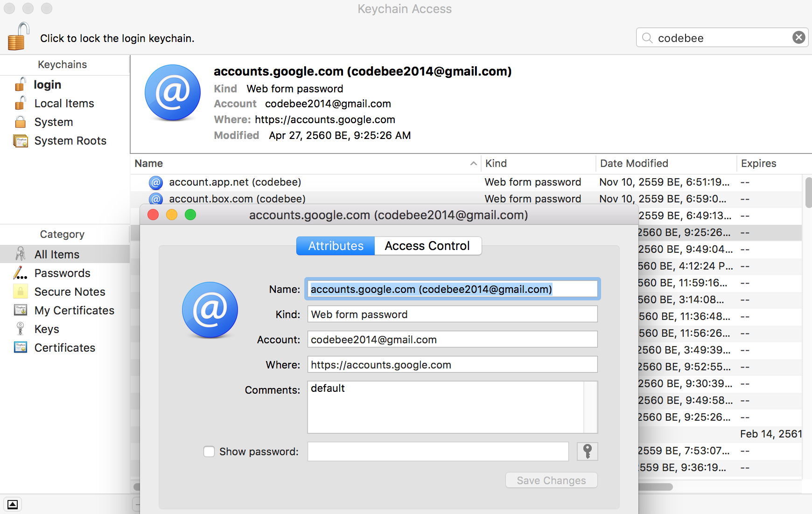The width and height of the screenshot is (812, 514).
Task: Click the magnifier icon in the search field
Action: pos(647,38)
